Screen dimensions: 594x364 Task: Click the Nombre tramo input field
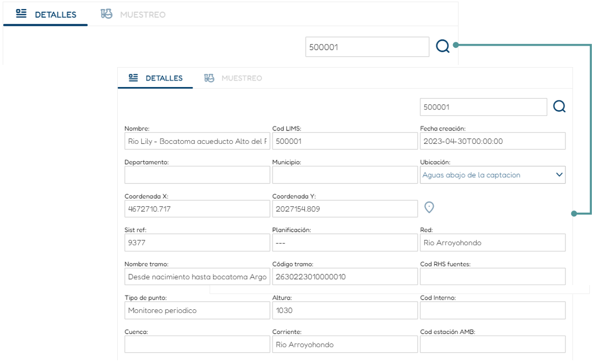[197, 276]
